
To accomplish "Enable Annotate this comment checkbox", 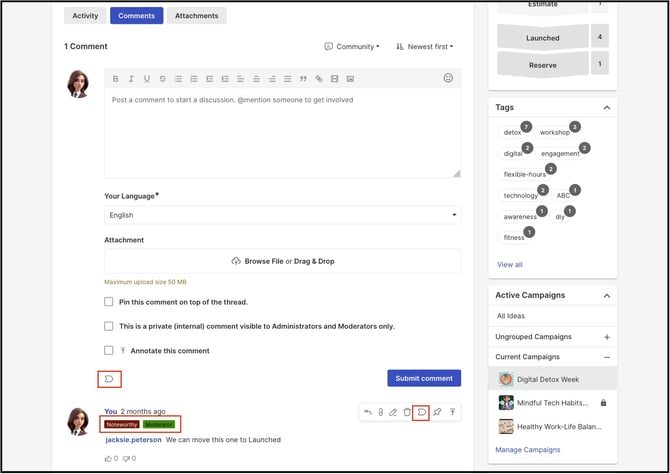I will [109, 350].
